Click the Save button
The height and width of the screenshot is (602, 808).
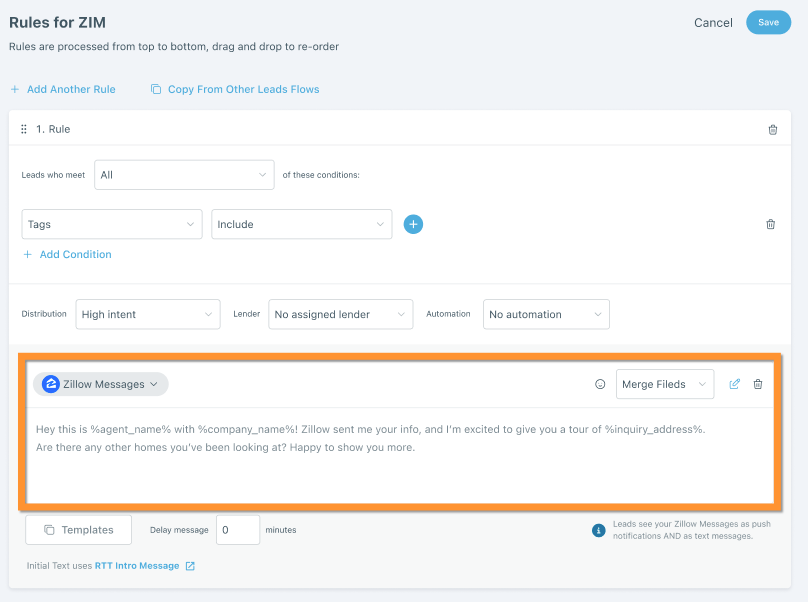pyautogui.click(x=768, y=22)
